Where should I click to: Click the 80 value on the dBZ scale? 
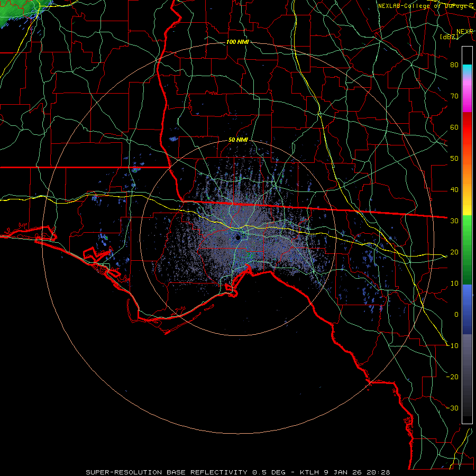tap(454, 65)
